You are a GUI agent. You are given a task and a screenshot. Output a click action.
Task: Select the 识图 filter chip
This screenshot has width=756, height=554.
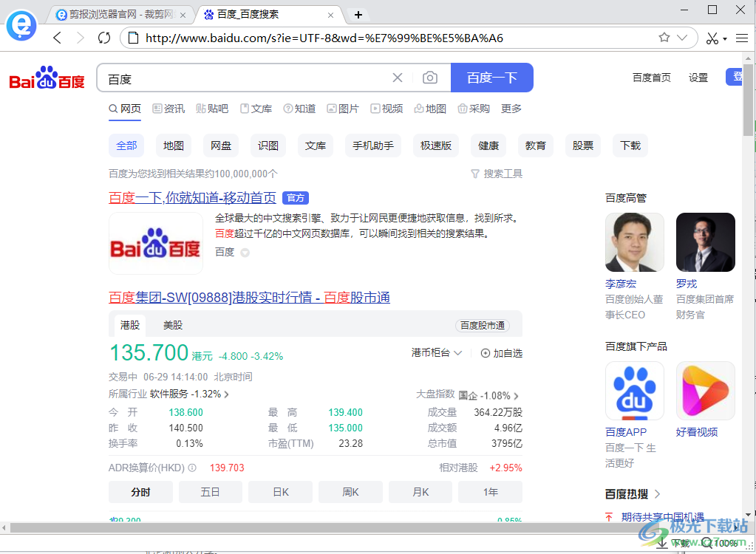click(268, 146)
